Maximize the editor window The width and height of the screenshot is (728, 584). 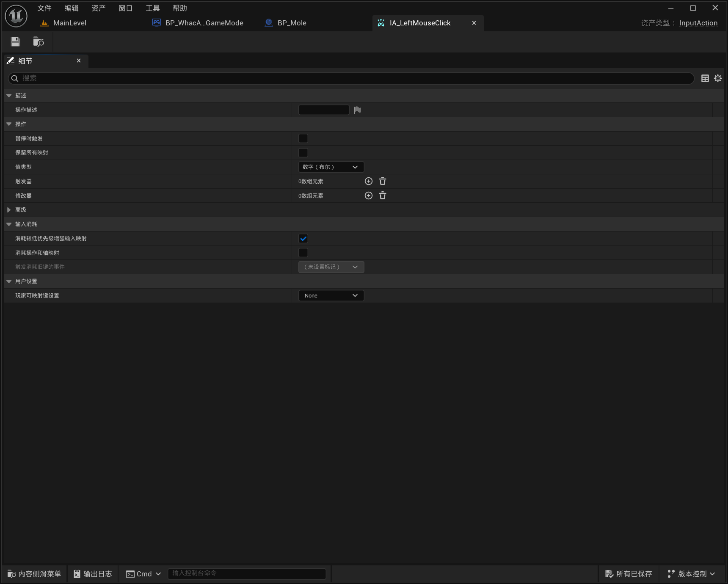pyautogui.click(x=693, y=8)
